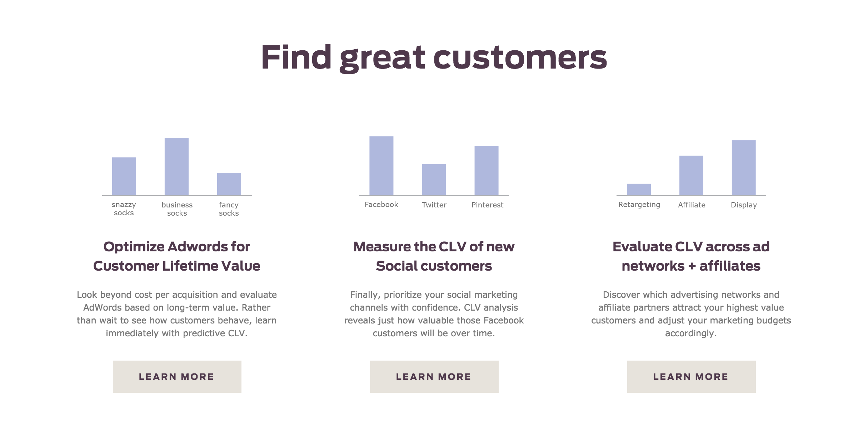Open Learn More for Social customers CLV
The image size is (868, 442).
434,377
